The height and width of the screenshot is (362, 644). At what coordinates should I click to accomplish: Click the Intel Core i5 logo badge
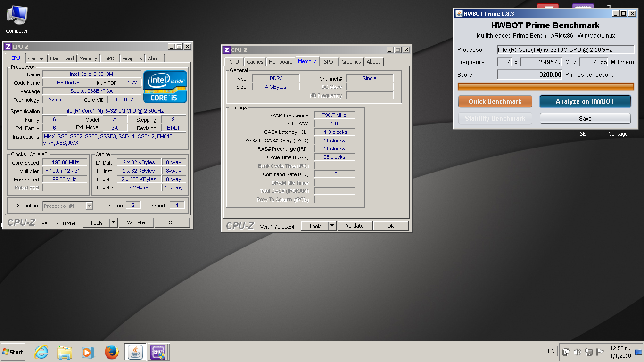point(165,87)
